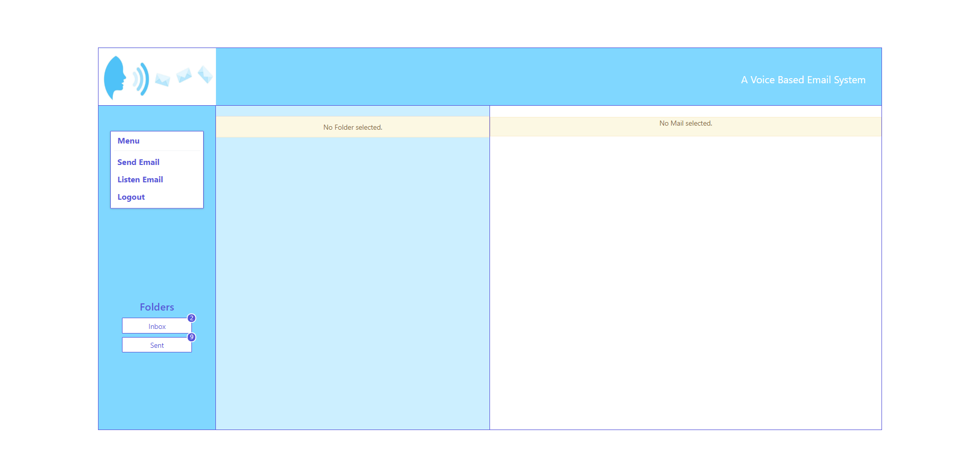The image size is (980, 476).
Task: Click 'A Voice Based Email System' title
Action: [x=803, y=80]
